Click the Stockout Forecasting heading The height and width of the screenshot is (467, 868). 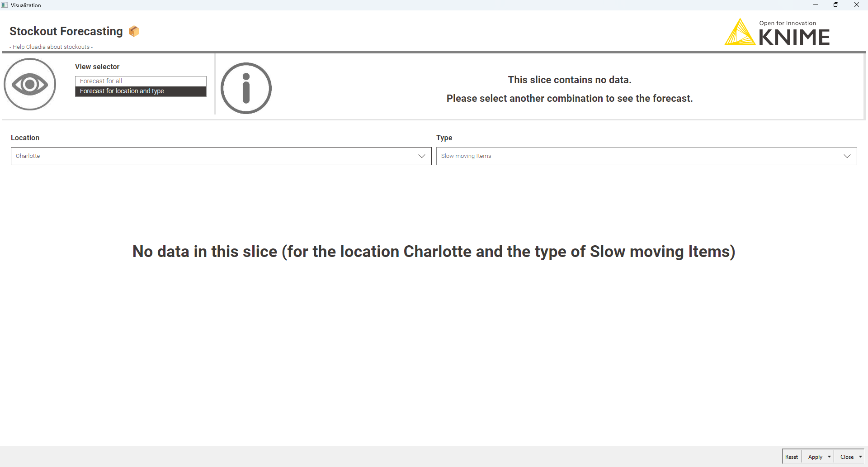pos(66,31)
